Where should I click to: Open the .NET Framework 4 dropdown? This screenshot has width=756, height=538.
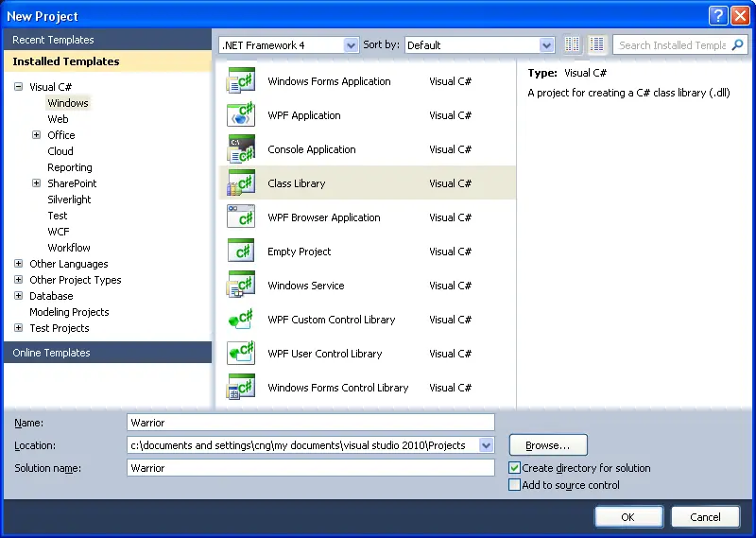(288, 44)
